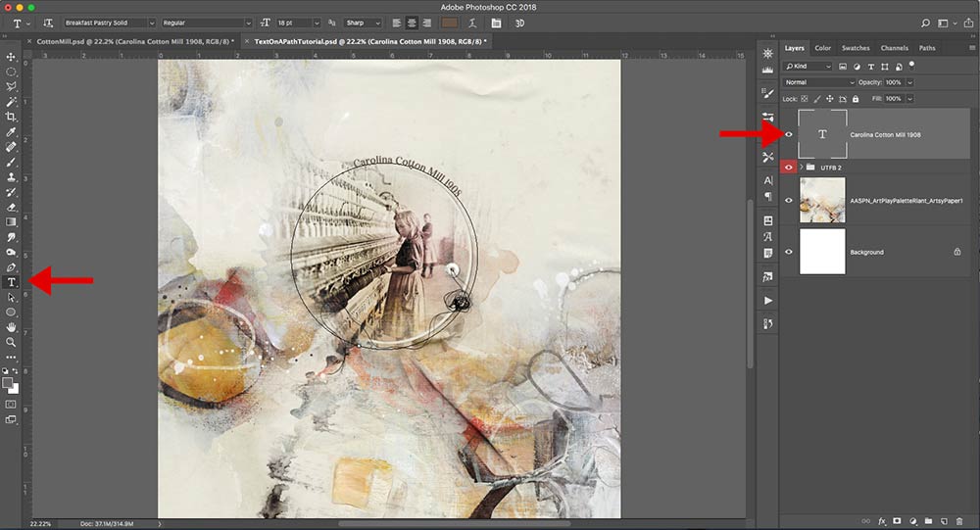This screenshot has width=980, height=530.
Task: Open the Normal blend mode dropdown
Action: pyautogui.click(x=818, y=82)
